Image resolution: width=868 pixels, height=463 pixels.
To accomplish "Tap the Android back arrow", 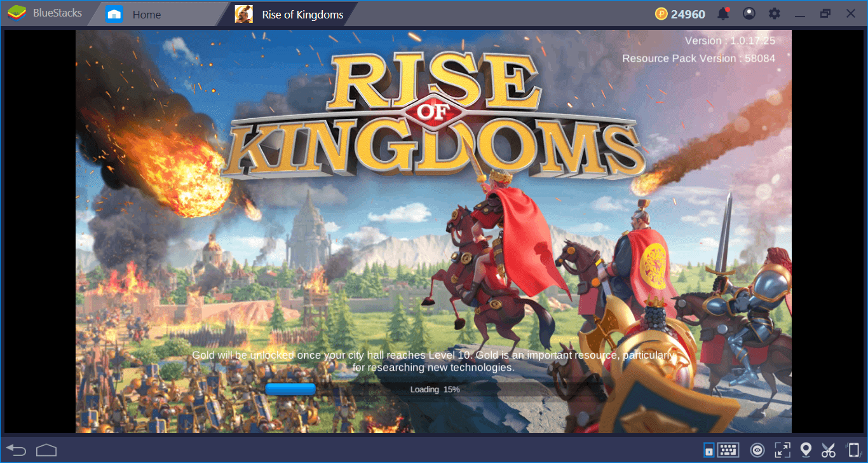I will click(x=17, y=450).
